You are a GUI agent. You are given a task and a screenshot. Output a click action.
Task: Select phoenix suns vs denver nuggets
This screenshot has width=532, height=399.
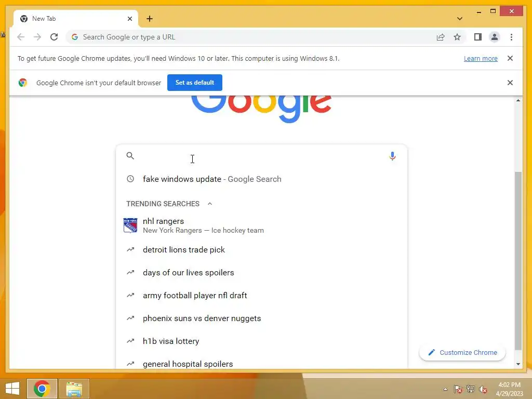click(261, 318)
